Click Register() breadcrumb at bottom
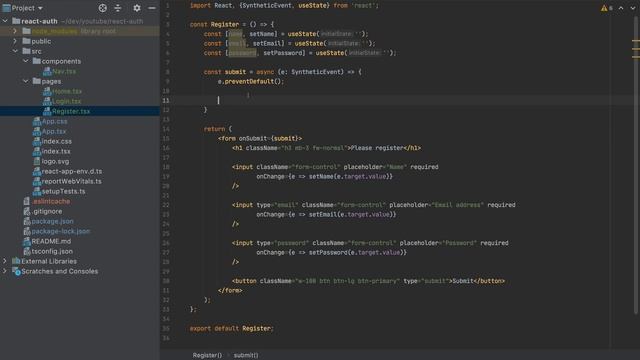Image resolution: width=640 pixels, height=360 pixels. 207,355
